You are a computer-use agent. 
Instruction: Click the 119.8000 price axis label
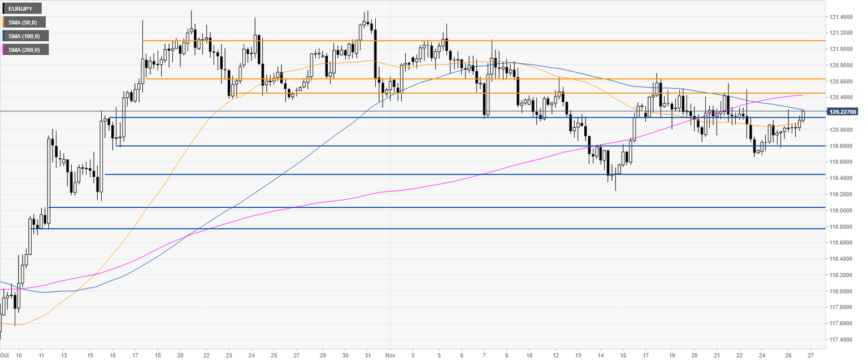coord(842,146)
